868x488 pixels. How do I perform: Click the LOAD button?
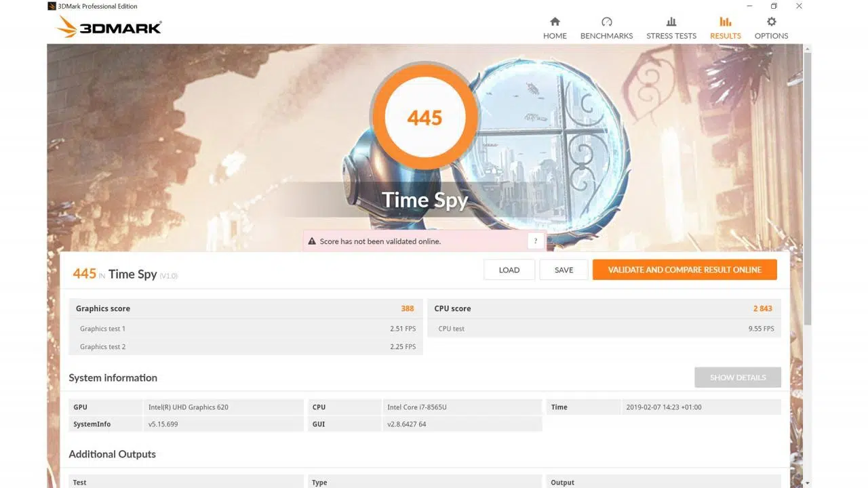[509, 270]
